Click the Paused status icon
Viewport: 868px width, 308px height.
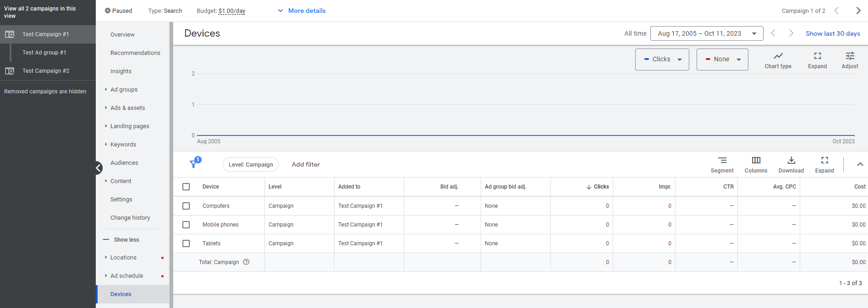(108, 11)
